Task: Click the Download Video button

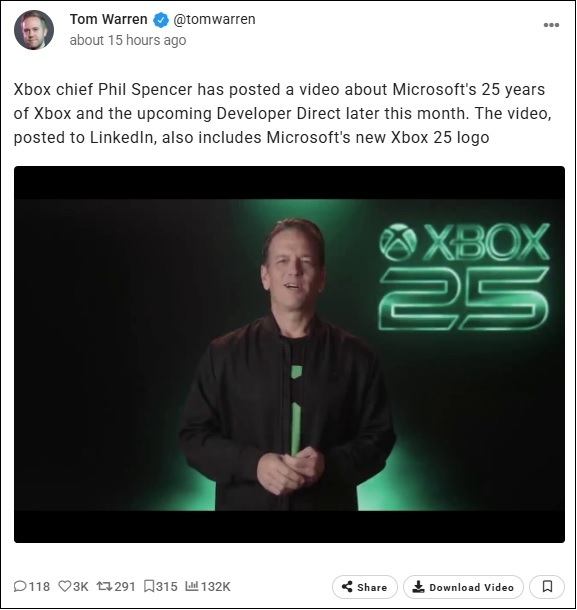Action: point(463,587)
